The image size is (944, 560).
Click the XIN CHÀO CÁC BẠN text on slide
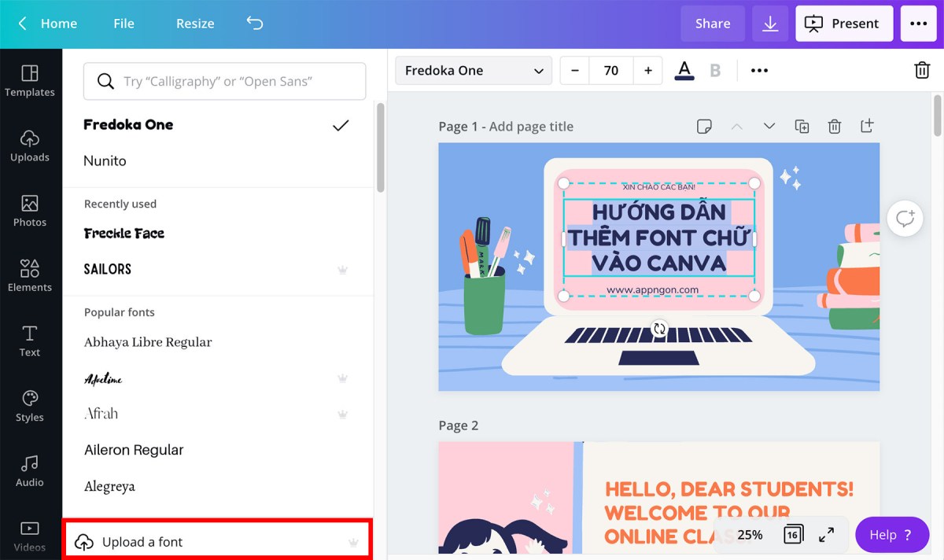click(658, 187)
